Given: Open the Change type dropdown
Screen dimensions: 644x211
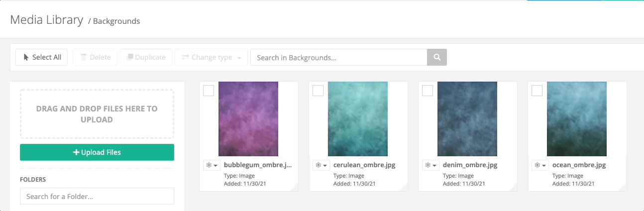Looking at the screenshot, I should [212, 57].
